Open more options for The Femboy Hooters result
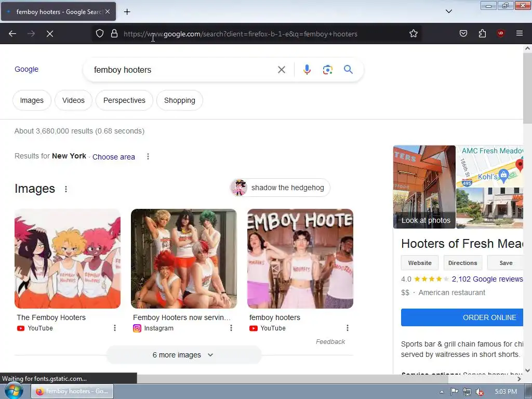The height and width of the screenshot is (399, 532). pyautogui.click(x=115, y=328)
